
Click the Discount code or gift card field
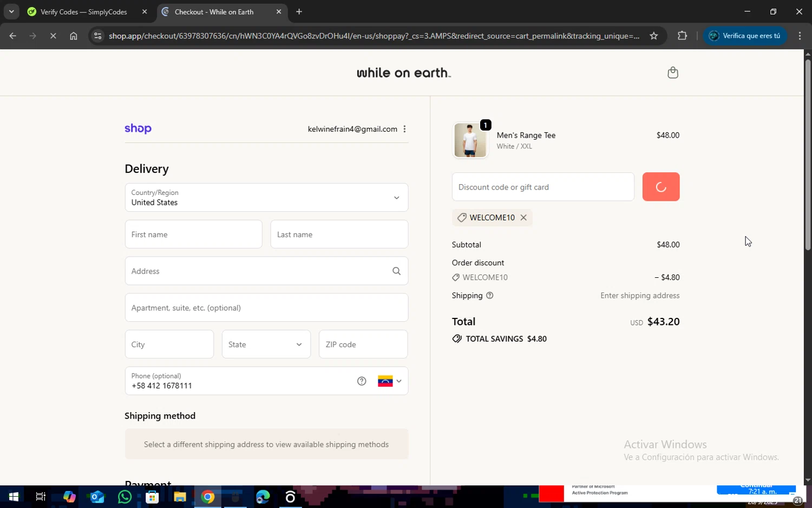[543, 187]
